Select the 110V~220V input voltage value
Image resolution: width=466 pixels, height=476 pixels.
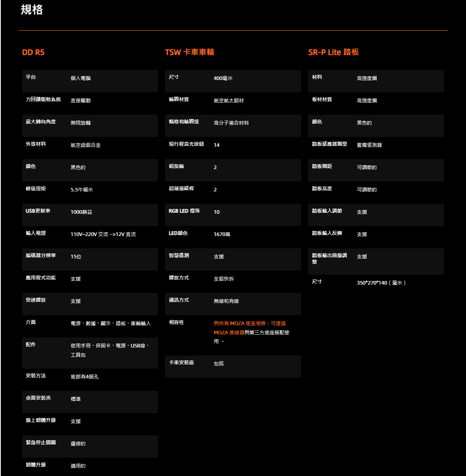(103, 234)
